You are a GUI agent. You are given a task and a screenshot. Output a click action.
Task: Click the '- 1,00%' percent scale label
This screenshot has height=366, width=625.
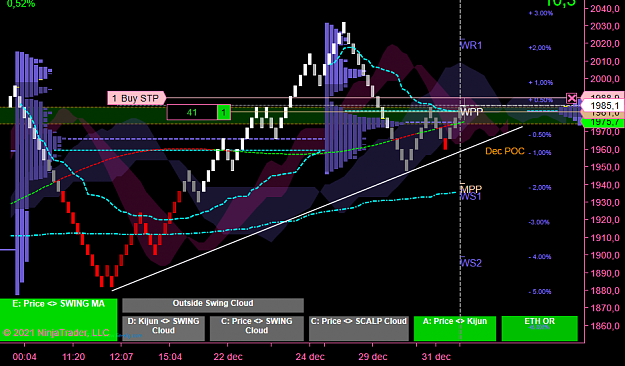pyautogui.click(x=540, y=153)
